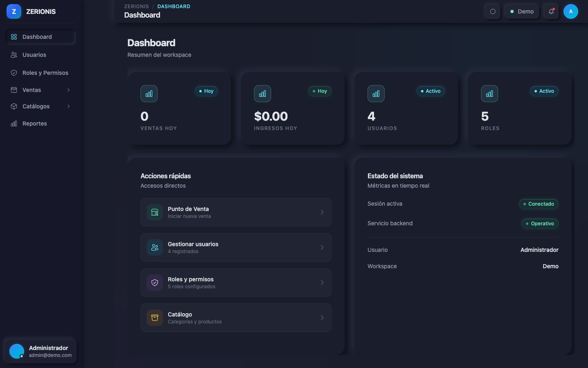
Task: Click the Activo badge on Roles card
Action: [544, 91]
